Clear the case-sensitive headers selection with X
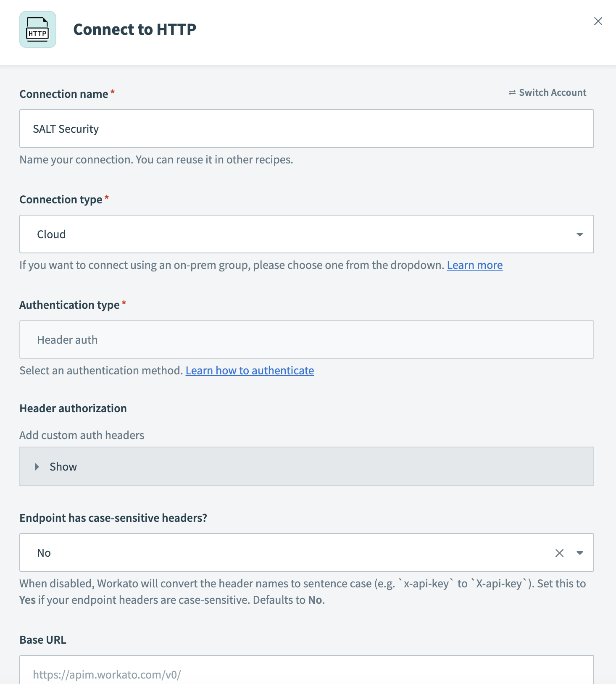616x684 pixels. pos(559,553)
